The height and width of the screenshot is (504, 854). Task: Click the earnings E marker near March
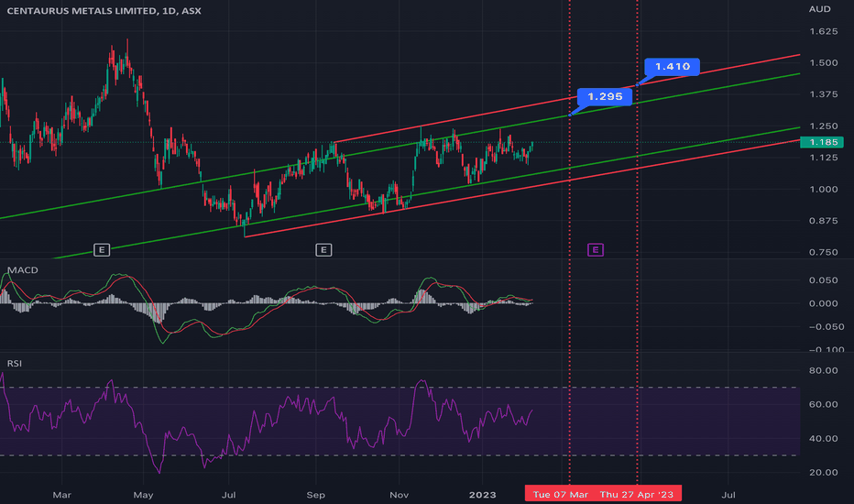tap(102, 250)
